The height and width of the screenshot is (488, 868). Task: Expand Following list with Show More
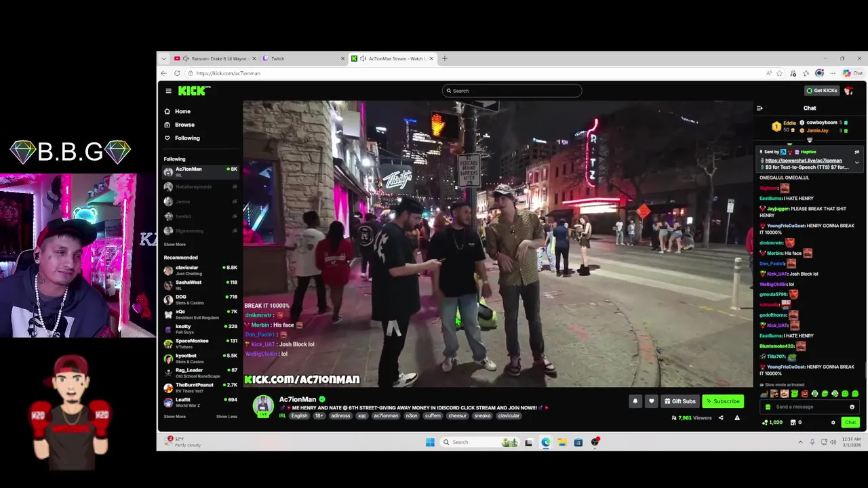coord(174,245)
